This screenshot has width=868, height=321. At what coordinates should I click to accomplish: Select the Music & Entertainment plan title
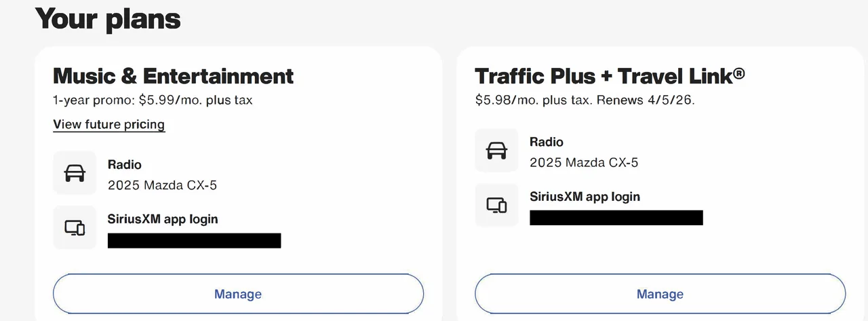point(174,75)
